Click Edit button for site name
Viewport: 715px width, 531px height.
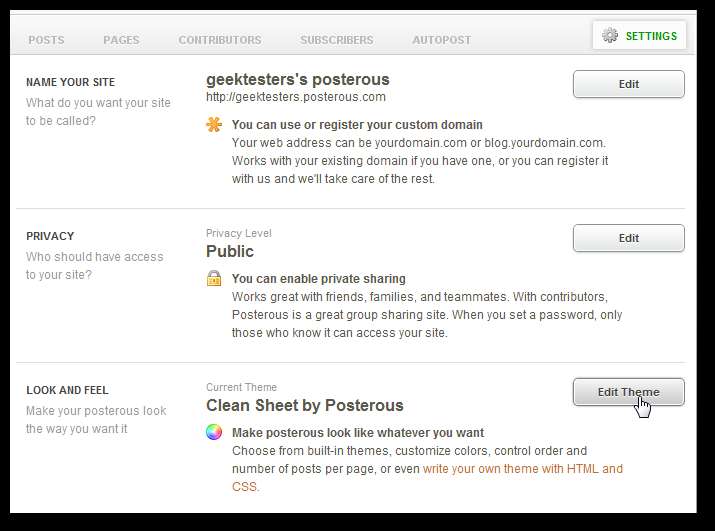(628, 84)
